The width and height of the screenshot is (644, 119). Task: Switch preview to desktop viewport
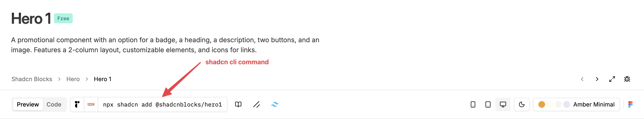tap(503, 104)
